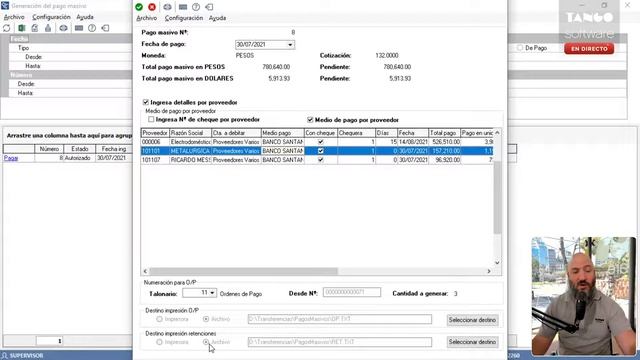The image size is (640, 360).
Task: Click the 'Proveedor' column header
Action: pos(155,133)
